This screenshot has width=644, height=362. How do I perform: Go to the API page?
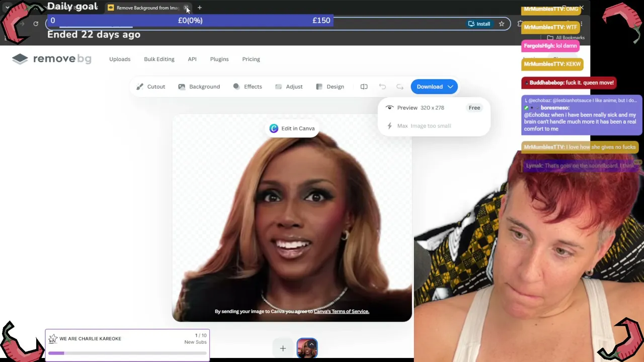(x=192, y=59)
